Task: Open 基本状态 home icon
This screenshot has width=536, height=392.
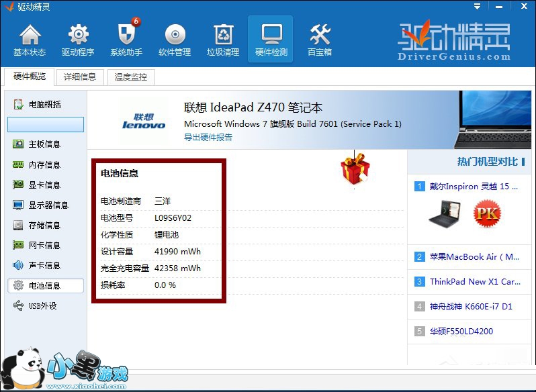Action: (30, 40)
